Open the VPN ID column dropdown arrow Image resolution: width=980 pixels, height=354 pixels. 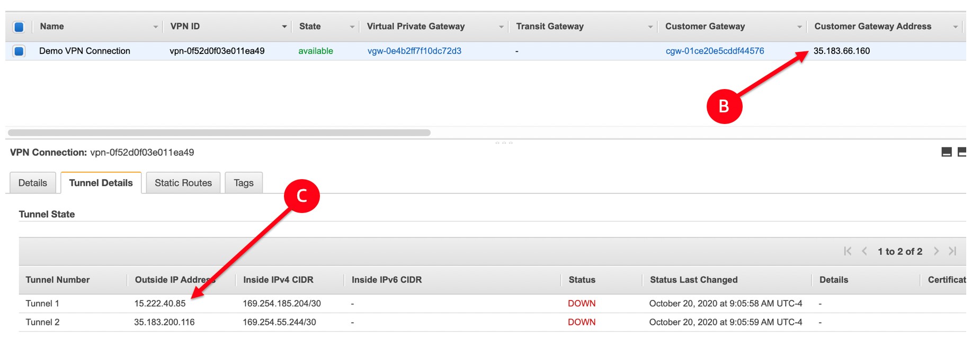tap(284, 26)
